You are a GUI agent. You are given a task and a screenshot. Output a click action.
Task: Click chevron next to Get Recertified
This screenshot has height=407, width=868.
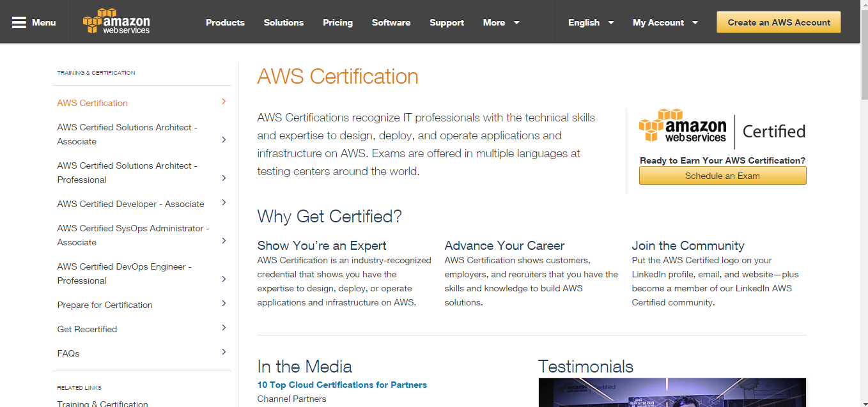(224, 327)
